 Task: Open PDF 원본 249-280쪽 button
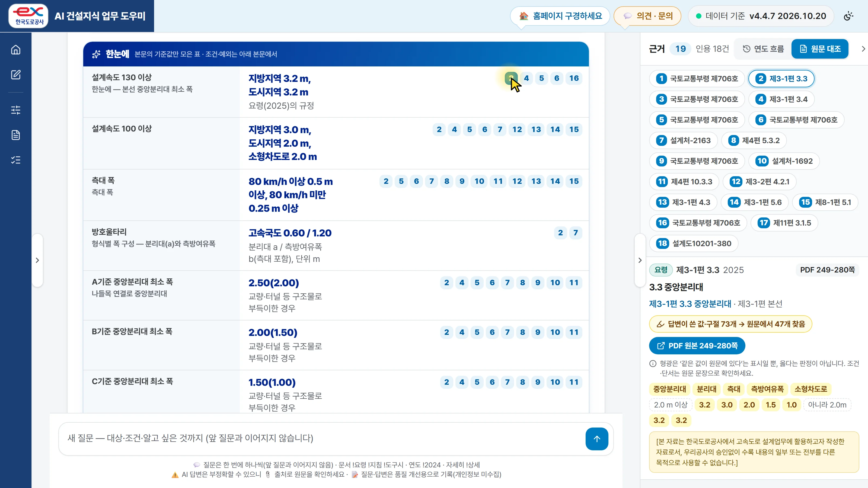[697, 346]
